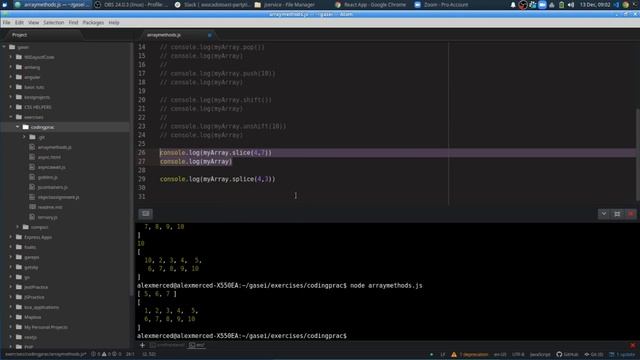Click the deprecation warning icon in status bar
Image resolution: width=640 pixels, height=360 pixels.
pyautogui.click(x=454, y=354)
